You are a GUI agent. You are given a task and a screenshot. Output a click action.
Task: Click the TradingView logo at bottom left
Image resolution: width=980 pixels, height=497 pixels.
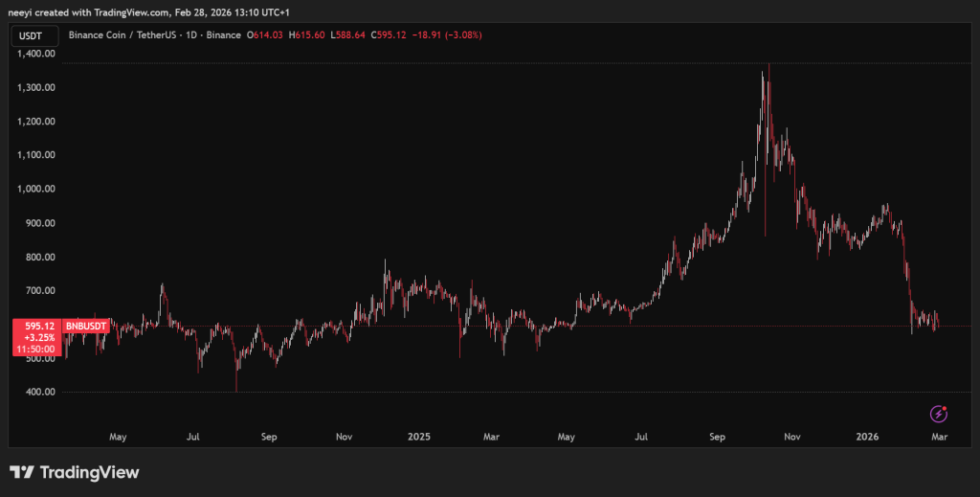[x=75, y=472]
